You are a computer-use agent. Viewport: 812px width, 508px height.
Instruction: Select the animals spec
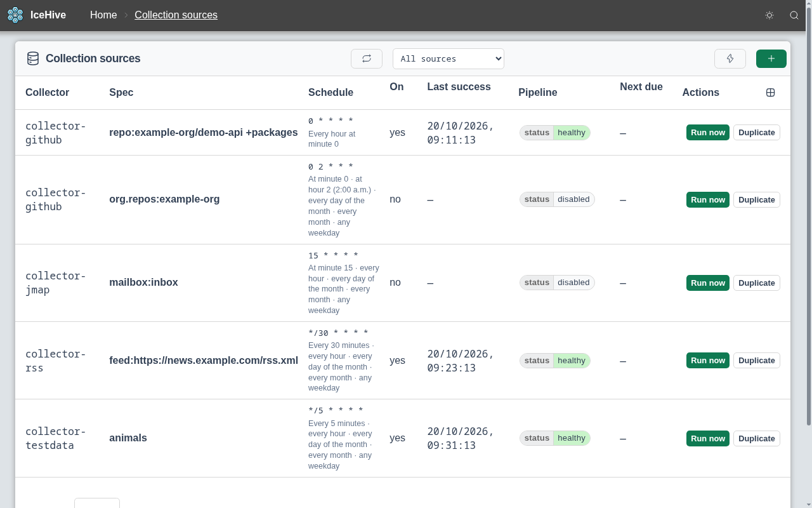click(128, 438)
